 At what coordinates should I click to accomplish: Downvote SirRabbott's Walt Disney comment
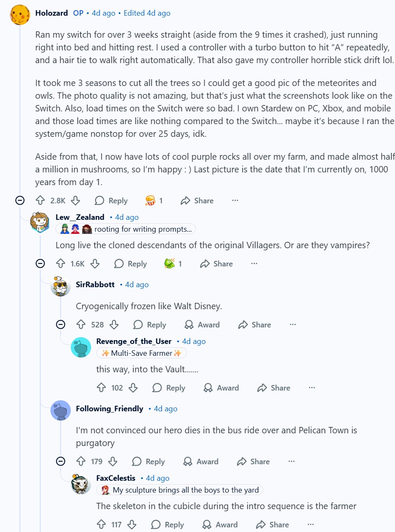[114, 325]
